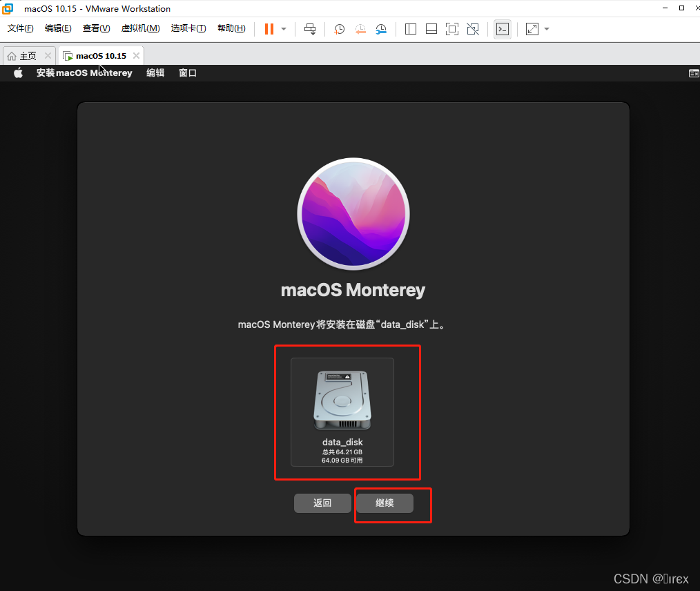Open the Apple menu in guest
The width and height of the screenshot is (700, 591).
[19, 72]
